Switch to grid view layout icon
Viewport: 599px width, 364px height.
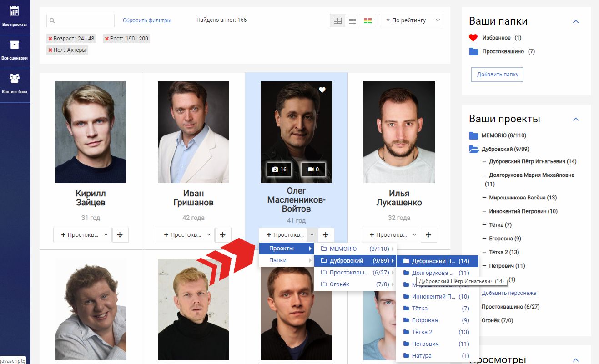pyautogui.click(x=337, y=20)
